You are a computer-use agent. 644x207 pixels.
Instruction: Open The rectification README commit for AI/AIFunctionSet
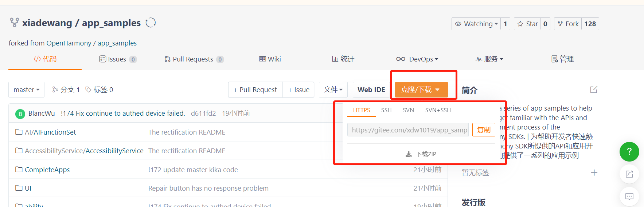[x=187, y=132]
